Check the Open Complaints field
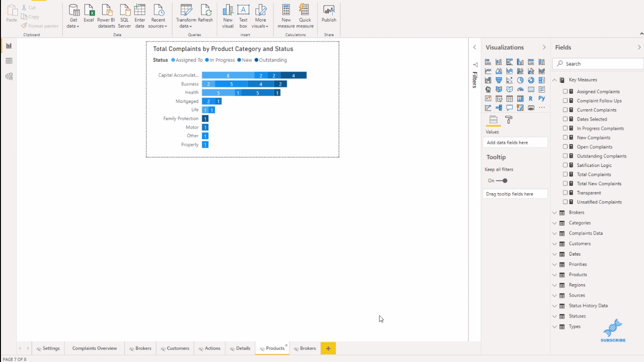The width and height of the screenshot is (644, 362). (565, 147)
